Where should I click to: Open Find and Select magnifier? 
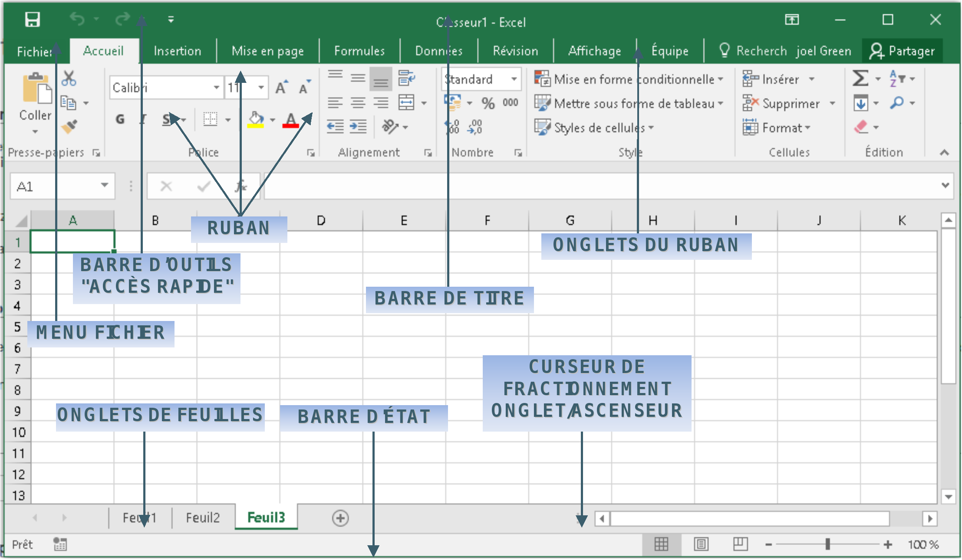pos(896,103)
